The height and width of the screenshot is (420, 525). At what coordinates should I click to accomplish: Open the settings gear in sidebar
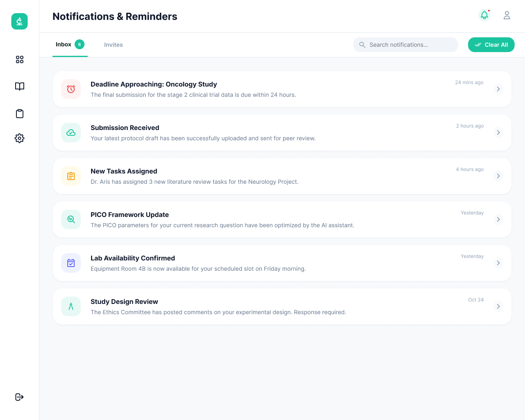coord(19,138)
